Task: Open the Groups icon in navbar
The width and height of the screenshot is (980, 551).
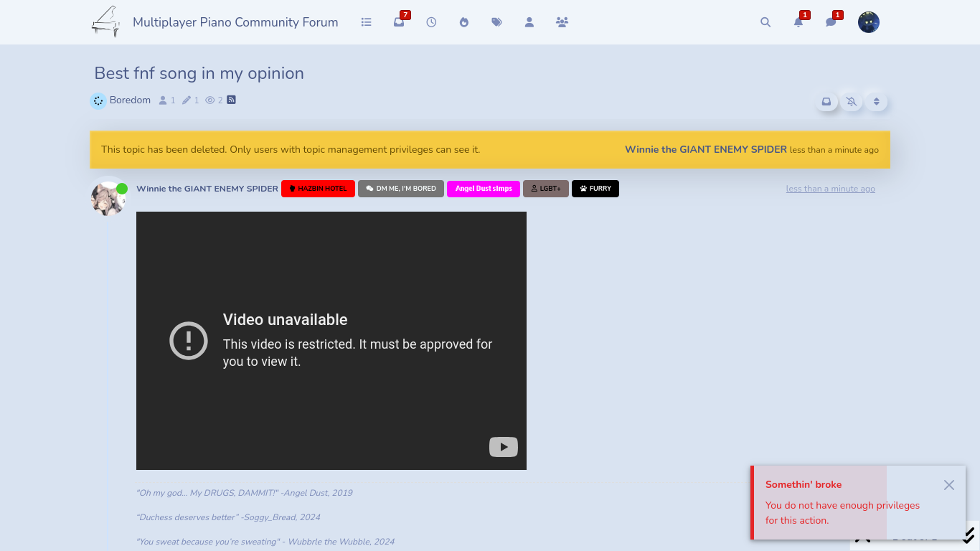Action: (562, 22)
